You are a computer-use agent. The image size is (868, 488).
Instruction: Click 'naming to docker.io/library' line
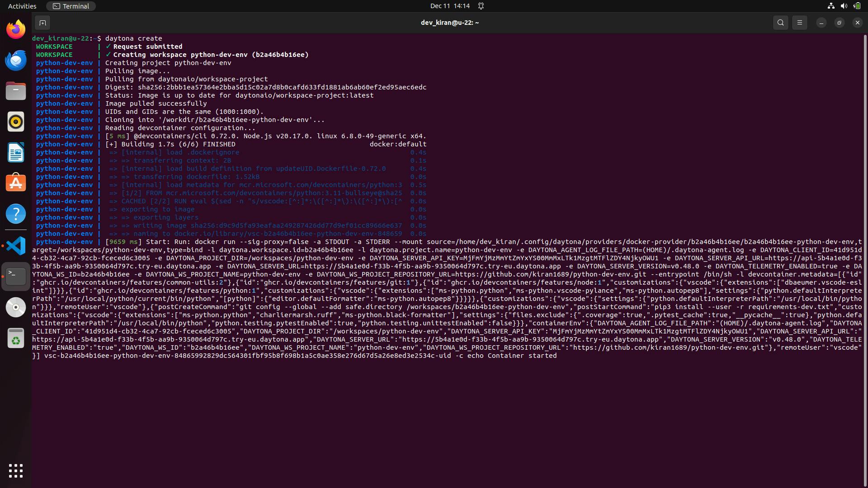[255, 234]
